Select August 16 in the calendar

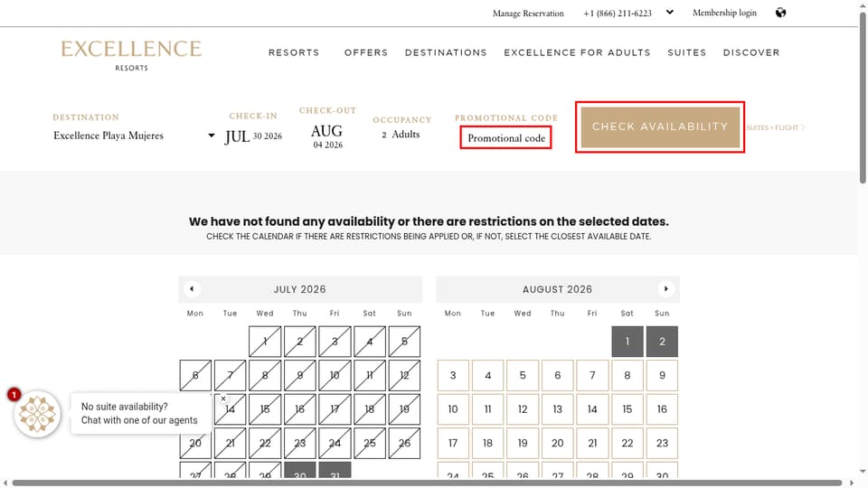pyautogui.click(x=662, y=408)
